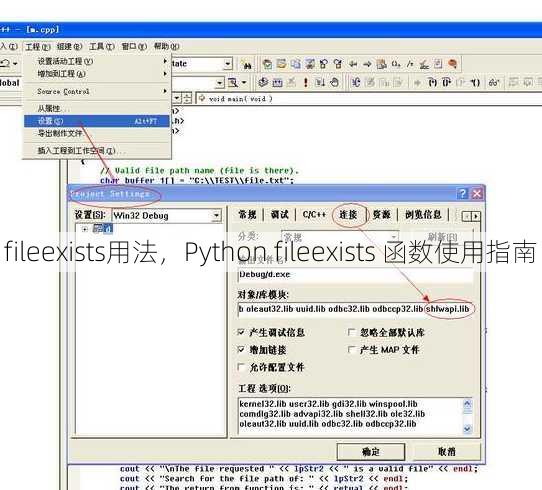Switch to the 资源 tab

click(x=382, y=215)
